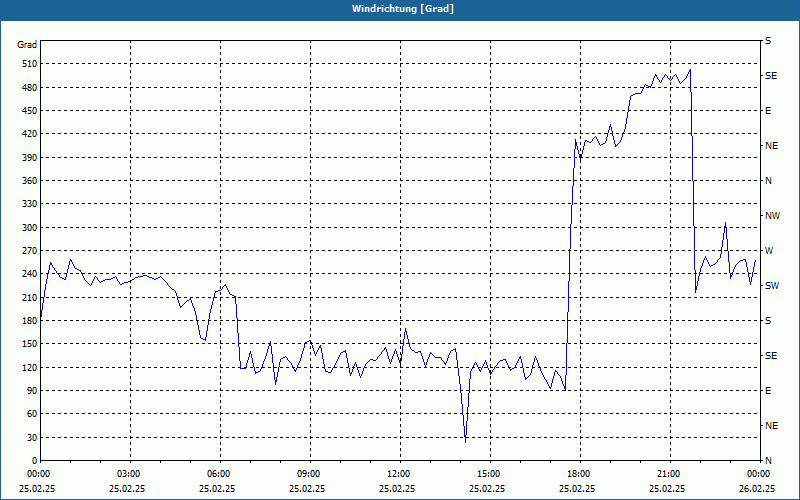Click the 0 y-axis tick label
Screen dimensions: 800x500
pyautogui.click(x=35, y=461)
